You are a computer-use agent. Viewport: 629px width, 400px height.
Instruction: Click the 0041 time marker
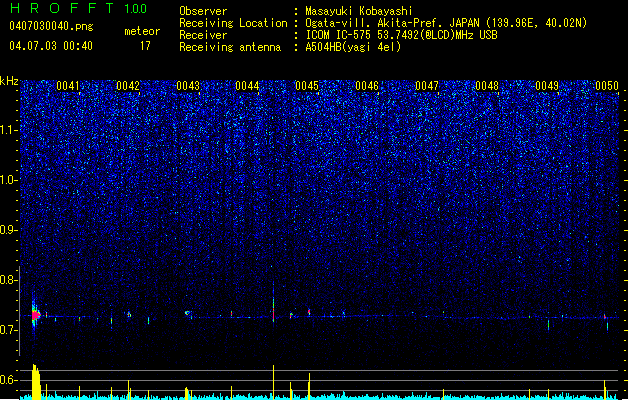click(68, 86)
